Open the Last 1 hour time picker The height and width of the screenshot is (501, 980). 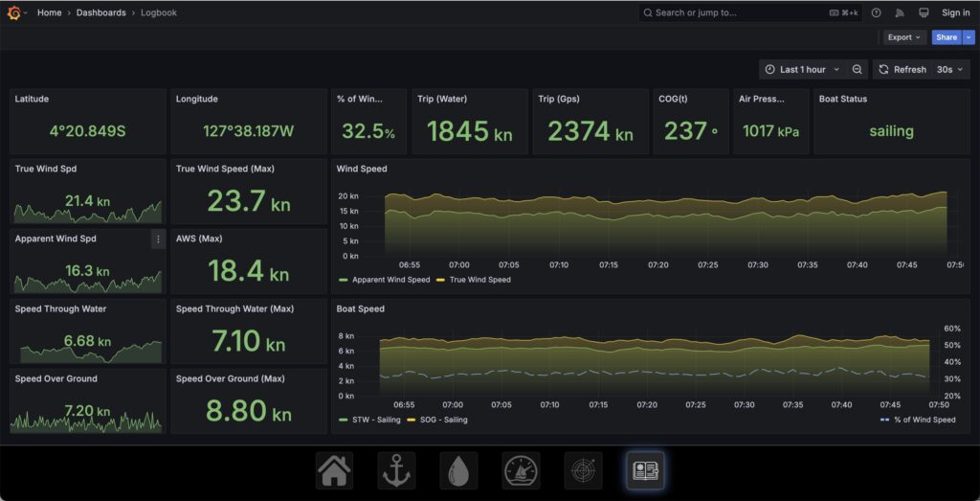[x=802, y=69]
